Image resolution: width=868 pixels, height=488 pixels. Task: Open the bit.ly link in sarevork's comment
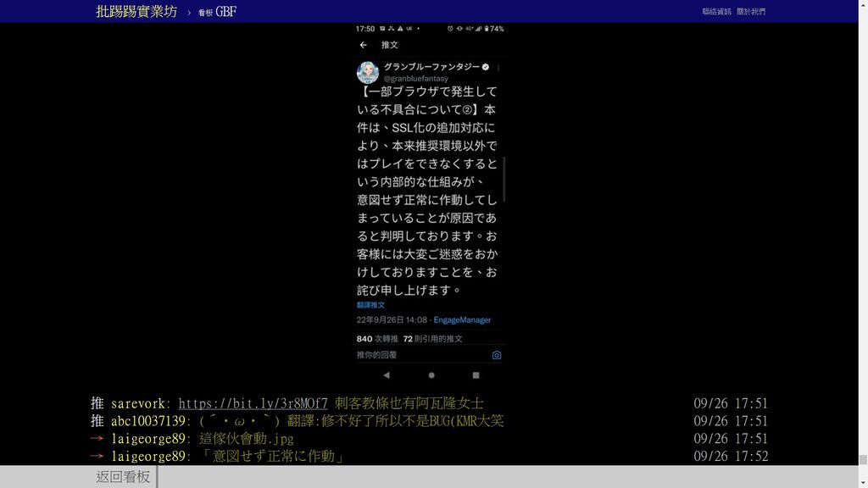pyautogui.click(x=253, y=403)
